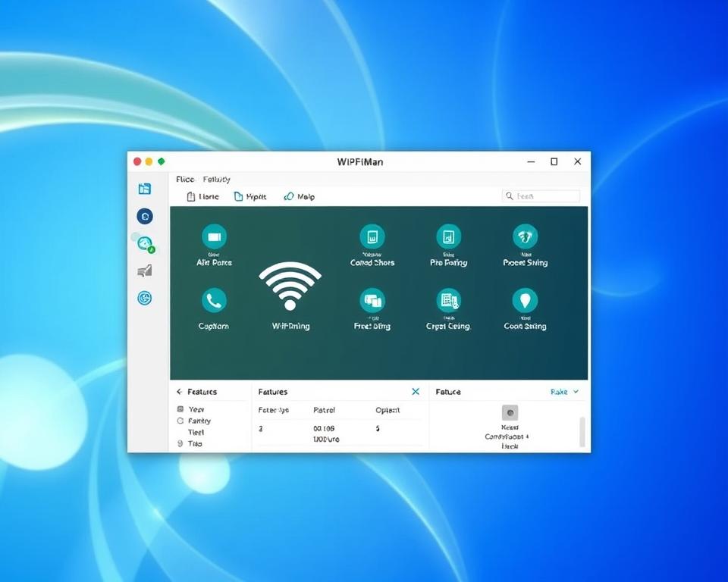Screen dimensions: 728x582
Task: Click the document icon beside the 'Hyptt' toolbar label
Action: pyautogui.click(x=238, y=196)
